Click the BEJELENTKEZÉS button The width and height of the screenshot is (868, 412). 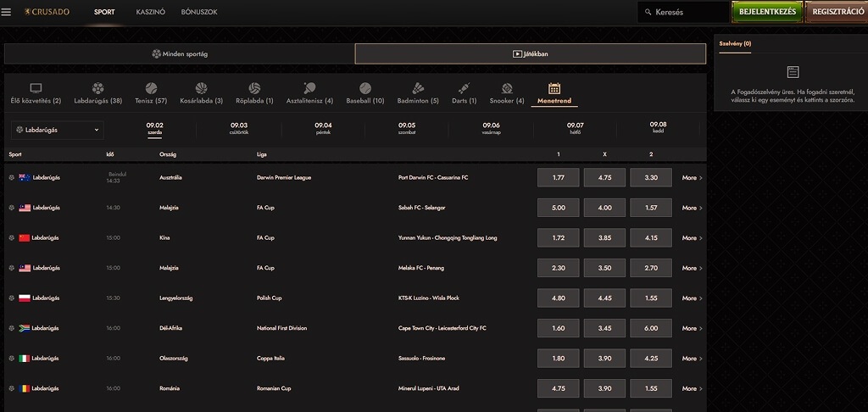click(767, 12)
